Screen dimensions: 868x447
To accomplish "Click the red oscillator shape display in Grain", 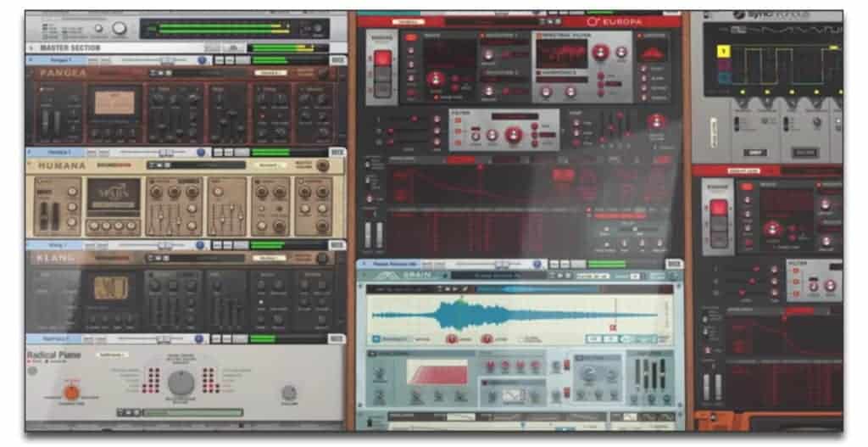I will point(437,372).
